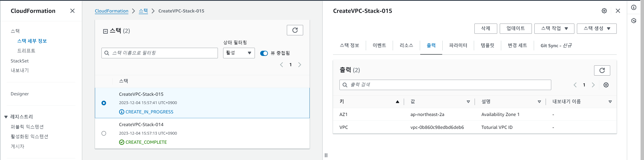644x160 pixels.
Task: Toggle the 뷰 중첩됨 switch
Action: 264,53
